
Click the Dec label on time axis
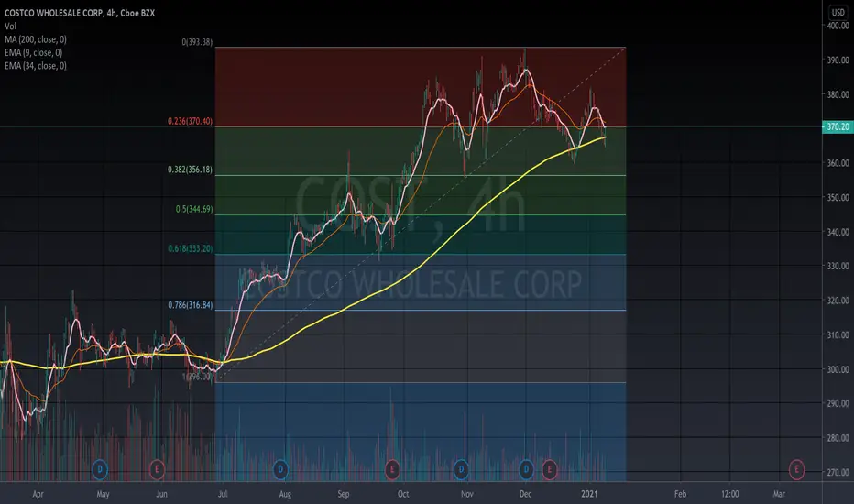525,494
